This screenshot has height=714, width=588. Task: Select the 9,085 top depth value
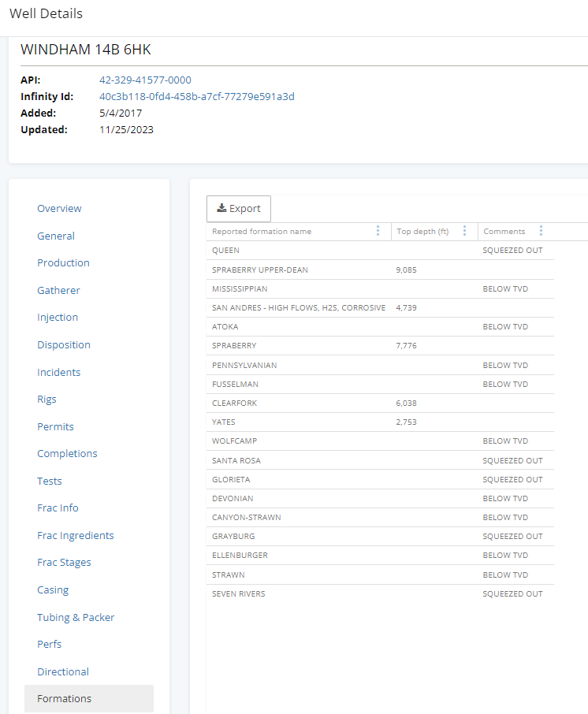(x=406, y=270)
